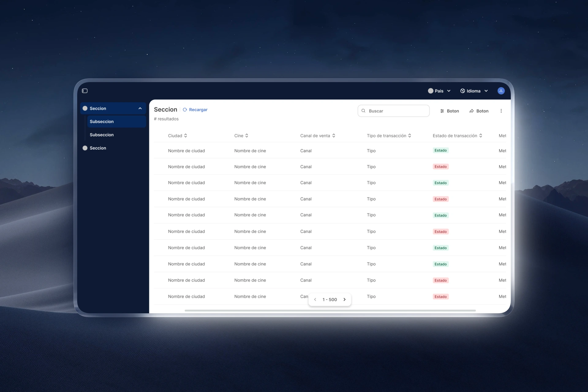Screen dimensions: 588x392
Task: Open the second Seccion sidebar item
Action: pos(98,148)
